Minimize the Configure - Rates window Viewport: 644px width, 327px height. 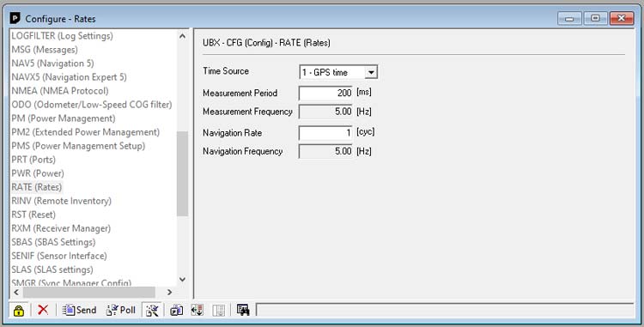click(x=569, y=18)
